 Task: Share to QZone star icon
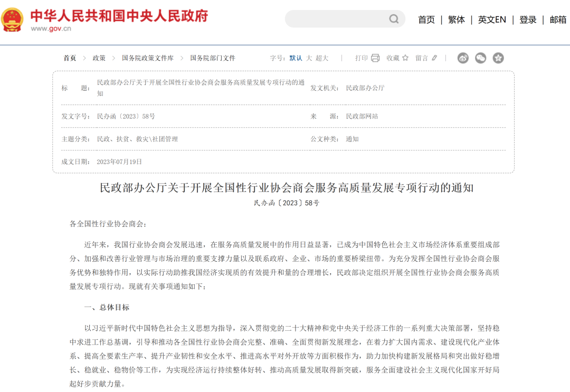click(x=498, y=58)
